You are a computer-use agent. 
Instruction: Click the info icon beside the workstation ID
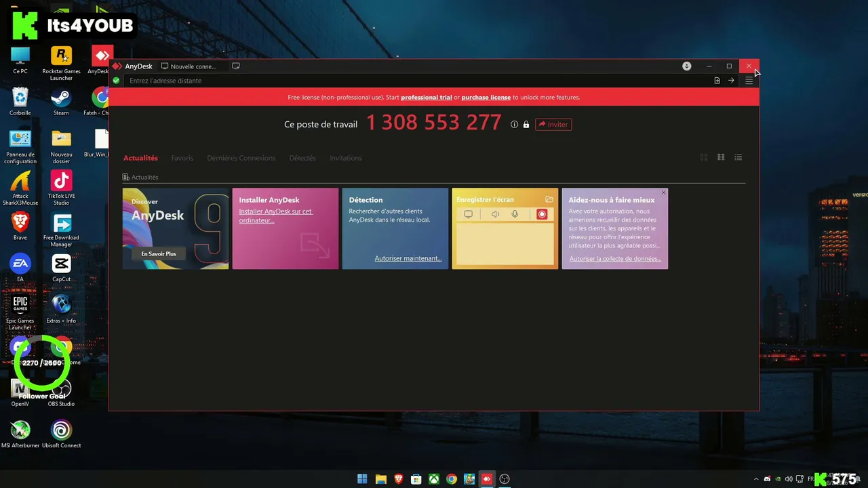[x=515, y=125]
